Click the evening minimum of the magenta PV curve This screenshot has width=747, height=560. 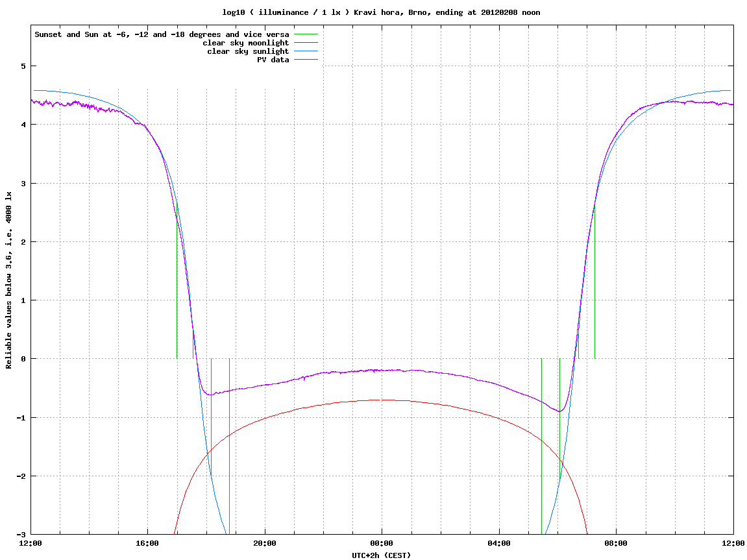point(209,395)
